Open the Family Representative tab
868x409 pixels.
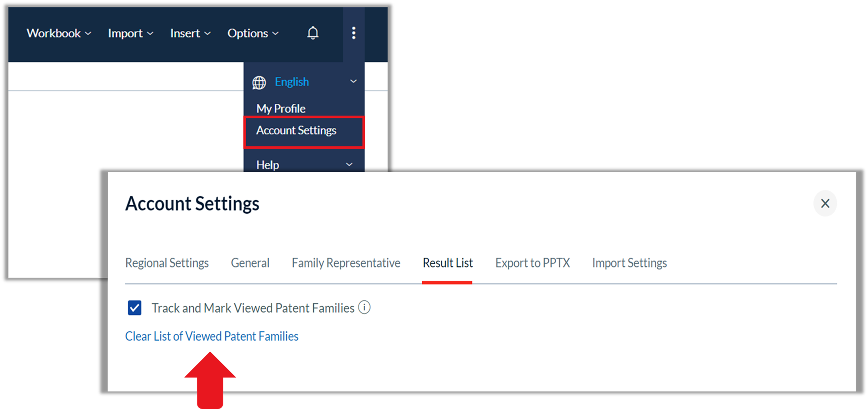(346, 263)
